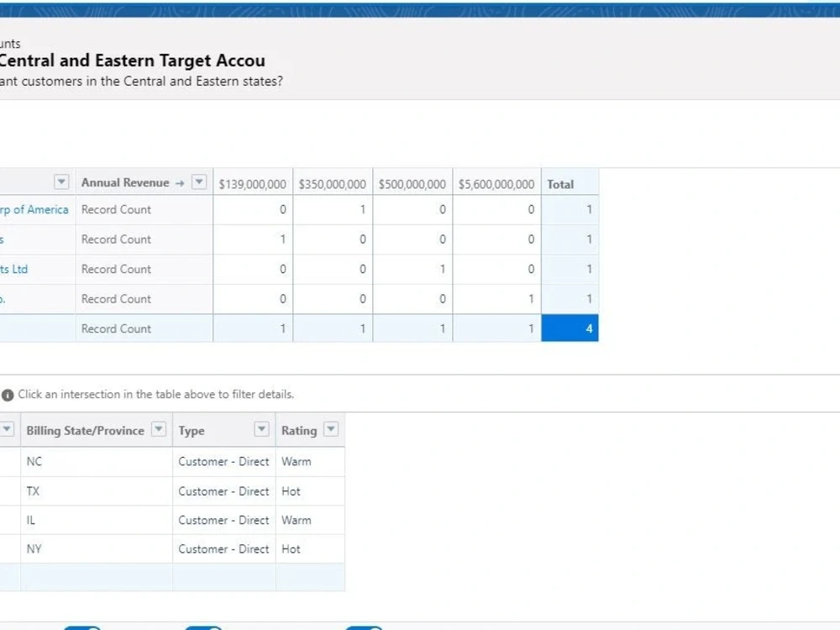
Task: Click the Warm rating in IL row
Action: pyautogui.click(x=297, y=520)
